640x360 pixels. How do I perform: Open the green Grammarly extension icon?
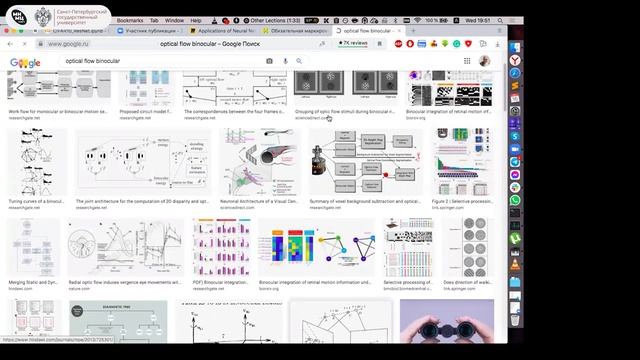click(x=456, y=44)
